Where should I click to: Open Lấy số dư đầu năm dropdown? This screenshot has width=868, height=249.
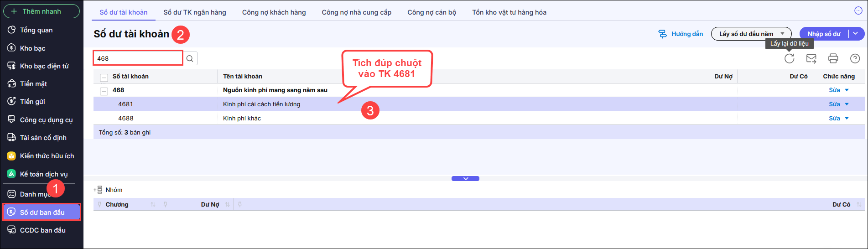751,34
